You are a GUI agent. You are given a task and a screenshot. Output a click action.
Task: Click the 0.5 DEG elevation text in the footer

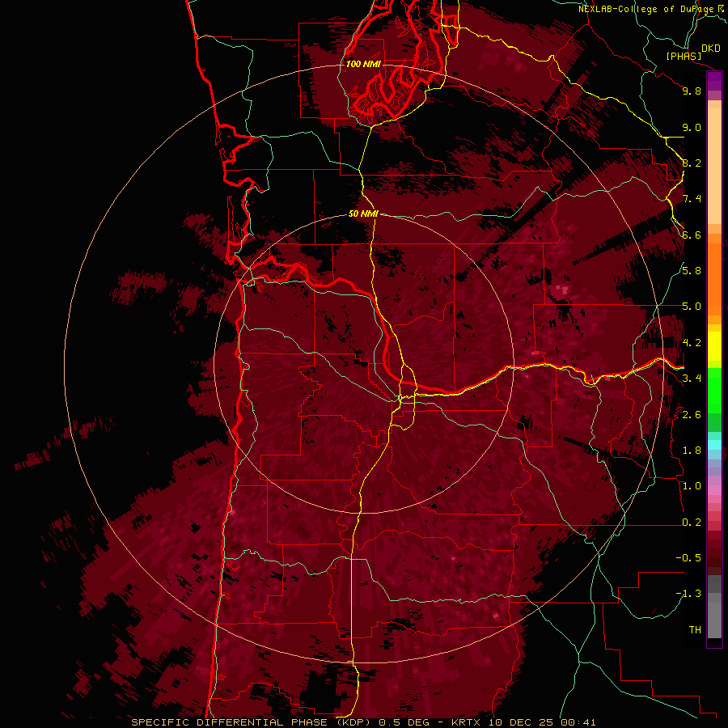[404, 722]
